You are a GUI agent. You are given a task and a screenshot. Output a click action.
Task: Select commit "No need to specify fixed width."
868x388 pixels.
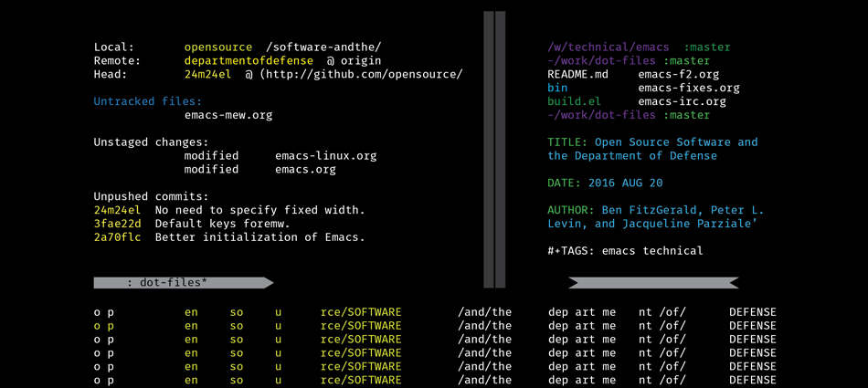pos(260,211)
